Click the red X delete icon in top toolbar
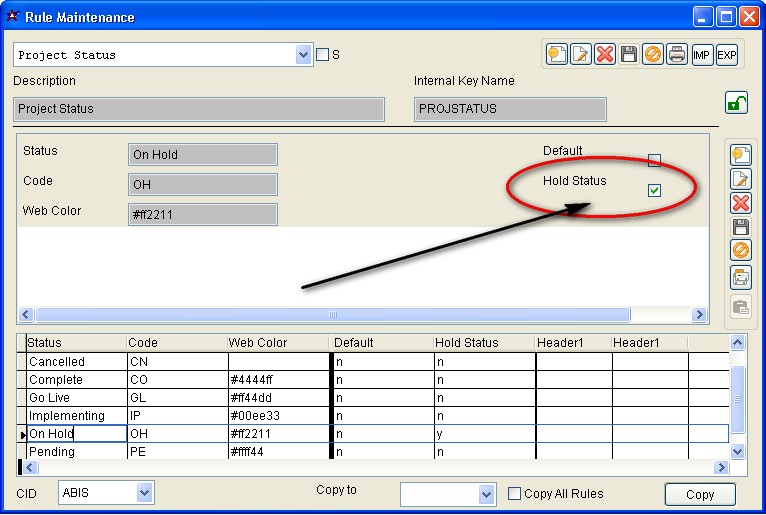766x515 pixels. pos(605,54)
